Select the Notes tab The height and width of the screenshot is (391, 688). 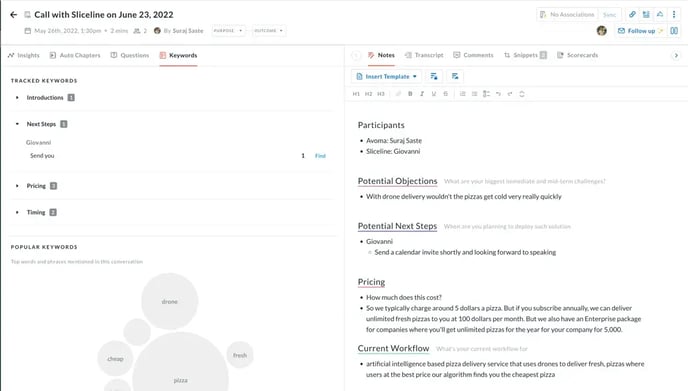point(381,55)
